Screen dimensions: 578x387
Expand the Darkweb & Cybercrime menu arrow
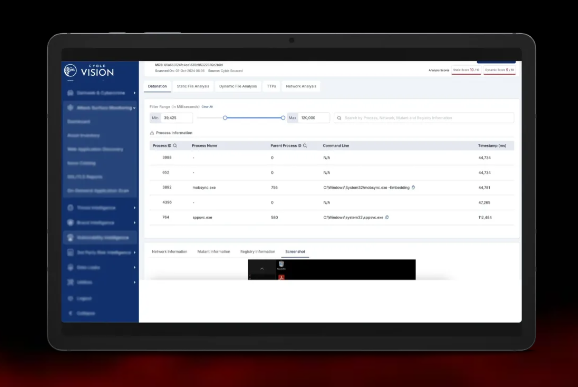[135, 93]
